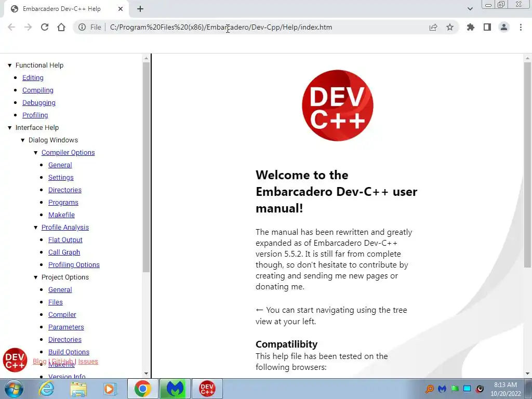View site information icon next to File
Screen dimensions: 532x399
click(x=82, y=27)
